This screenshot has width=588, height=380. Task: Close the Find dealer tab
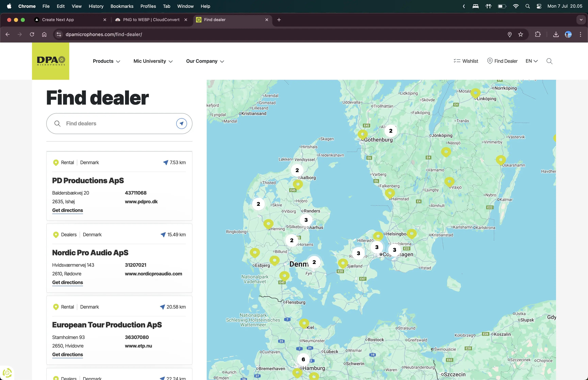(266, 20)
